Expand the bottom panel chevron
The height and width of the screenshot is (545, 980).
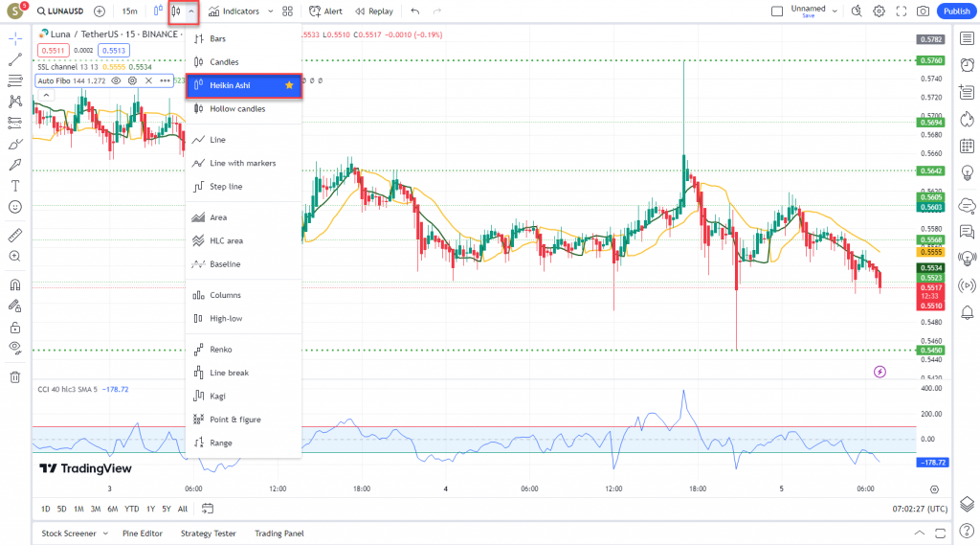pyautogui.click(x=920, y=534)
